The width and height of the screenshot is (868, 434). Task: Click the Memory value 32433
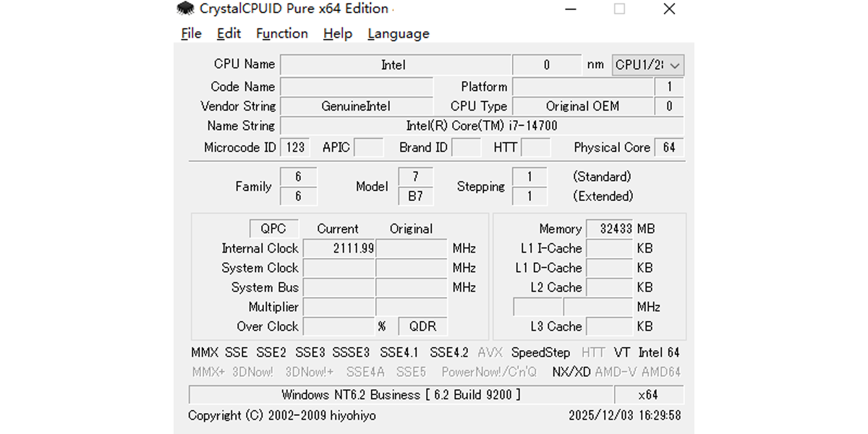(610, 229)
